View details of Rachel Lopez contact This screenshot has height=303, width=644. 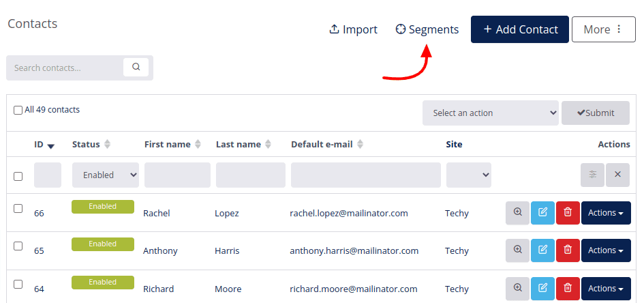click(517, 212)
